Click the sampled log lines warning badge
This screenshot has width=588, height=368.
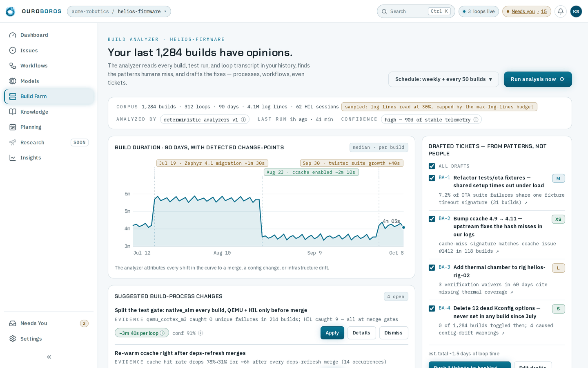[439, 107]
